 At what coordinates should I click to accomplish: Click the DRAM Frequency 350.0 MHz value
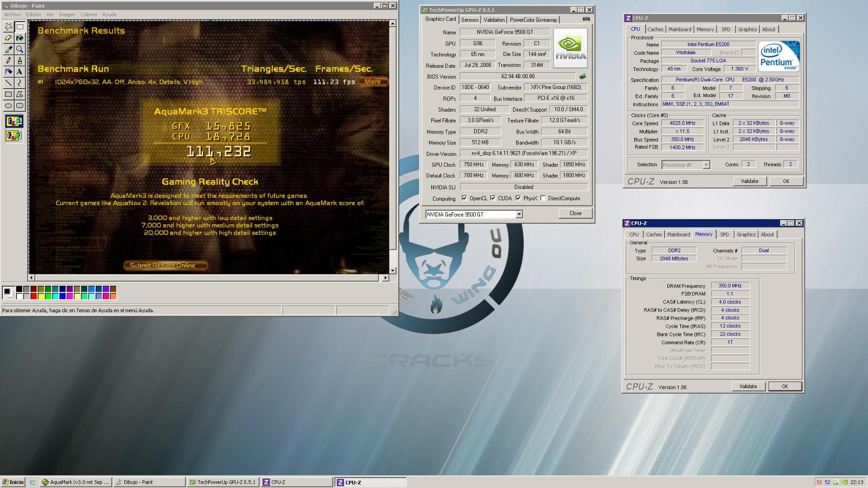[730, 286]
